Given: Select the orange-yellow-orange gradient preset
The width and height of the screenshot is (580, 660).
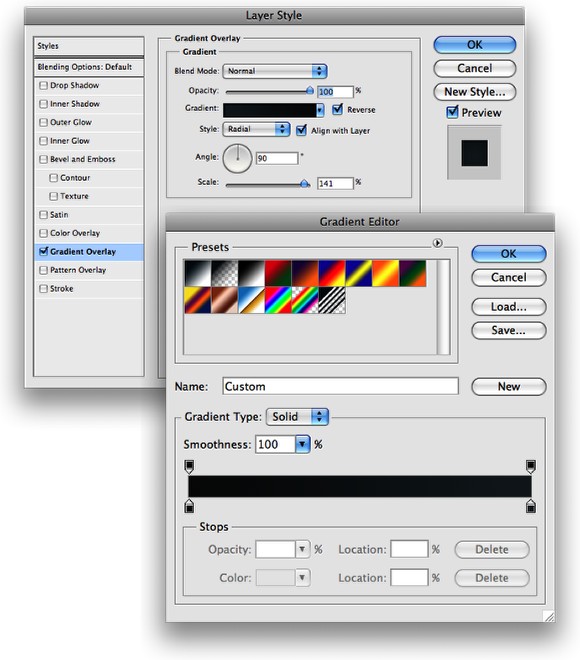Looking at the screenshot, I should (386, 273).
